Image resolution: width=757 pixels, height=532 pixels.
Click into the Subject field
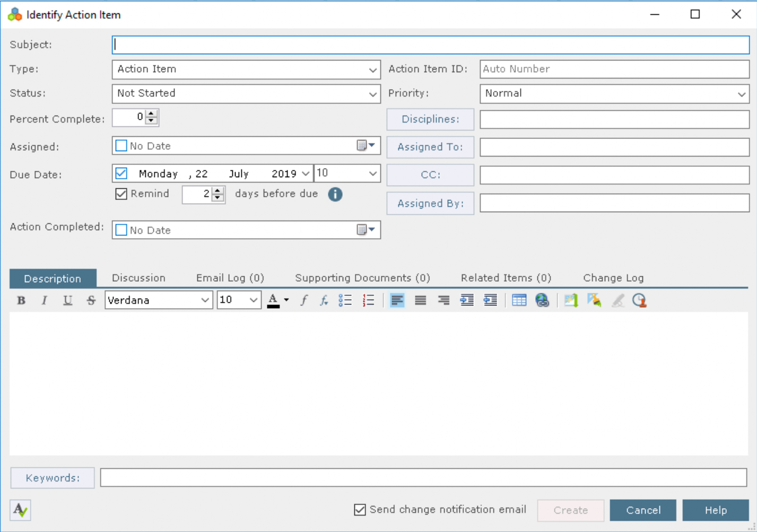pos(431,45)
